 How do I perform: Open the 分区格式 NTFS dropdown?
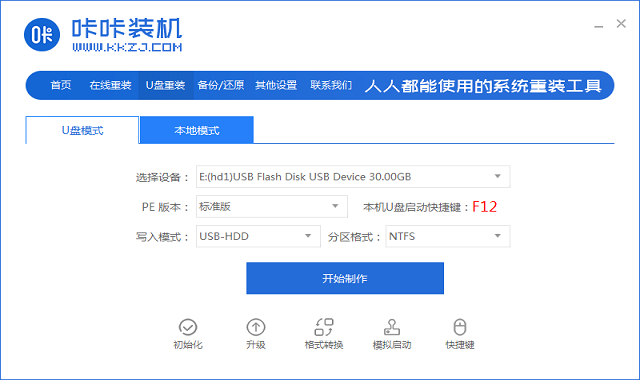pyautogui.click(x=448, y=236)
